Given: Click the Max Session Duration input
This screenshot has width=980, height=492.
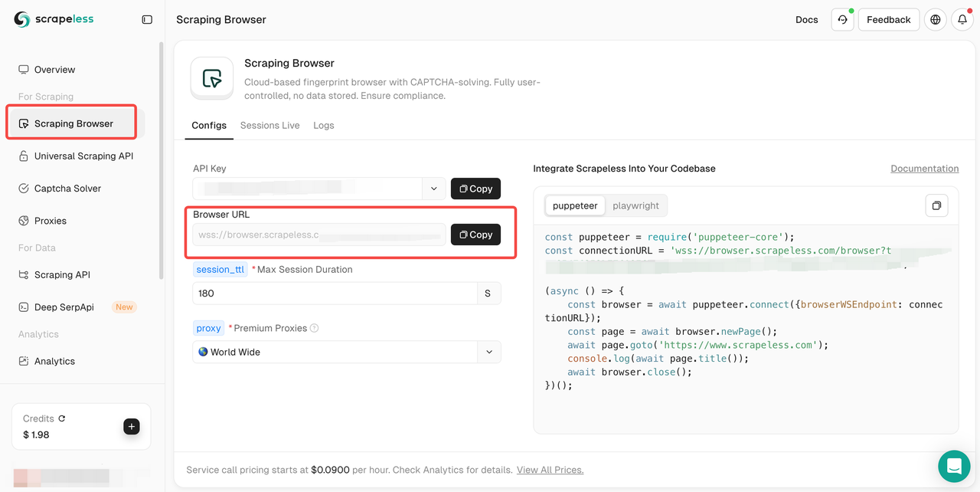Looking at the screenshot, I should coord(335,294).
